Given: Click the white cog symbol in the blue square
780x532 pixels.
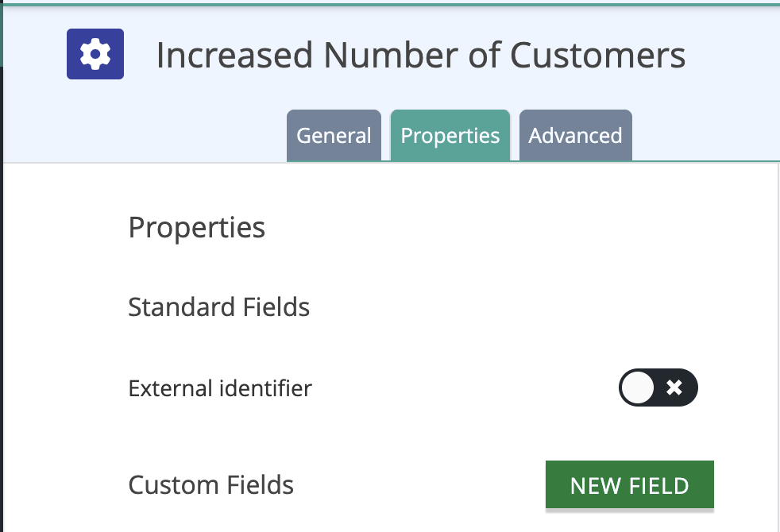Looking at the screenshot, I should [95, 54].
